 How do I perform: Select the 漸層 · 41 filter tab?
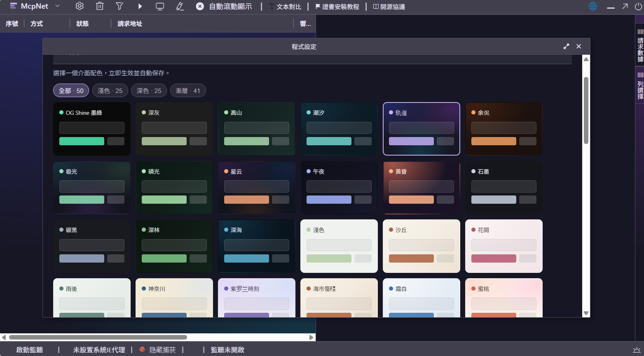(188, 91)
